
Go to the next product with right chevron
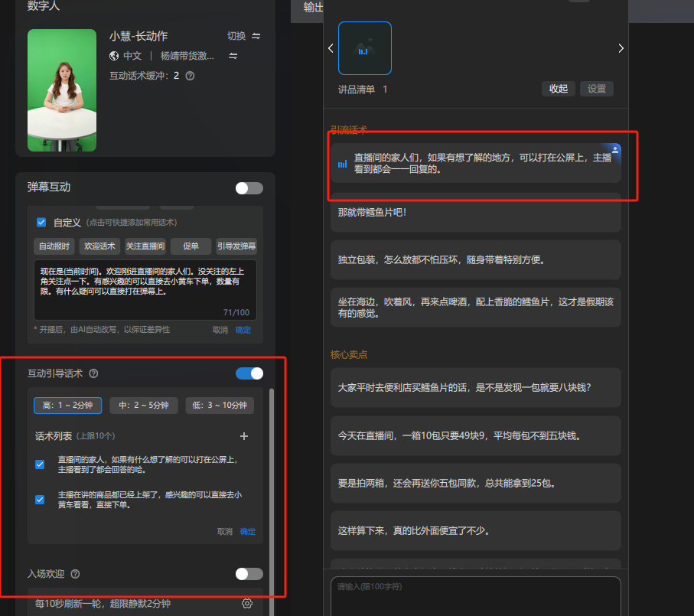[621, 48]
